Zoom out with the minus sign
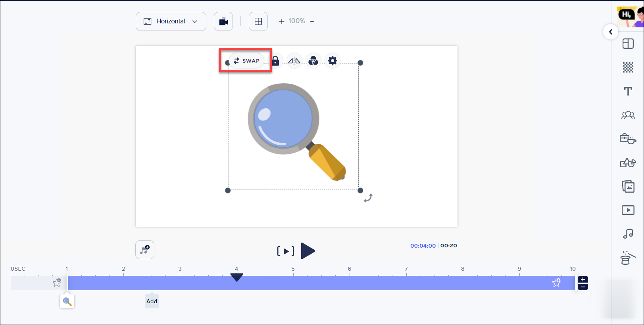Screen dimensions: 644x325 pos(312,21)
